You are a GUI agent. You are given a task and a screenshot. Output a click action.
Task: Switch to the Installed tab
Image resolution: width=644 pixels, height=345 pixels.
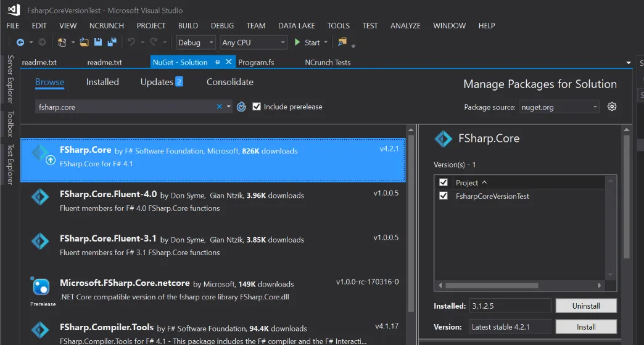102,82
